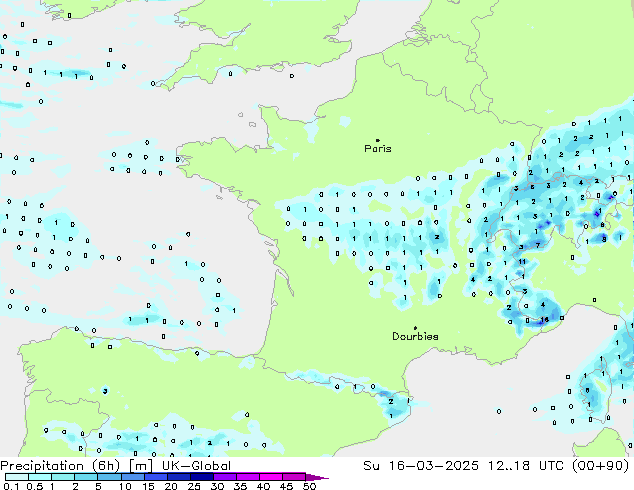Viewport: 634px width, 490px height.
Task: Select the Paris city dot marker
Action: point(378,140)
